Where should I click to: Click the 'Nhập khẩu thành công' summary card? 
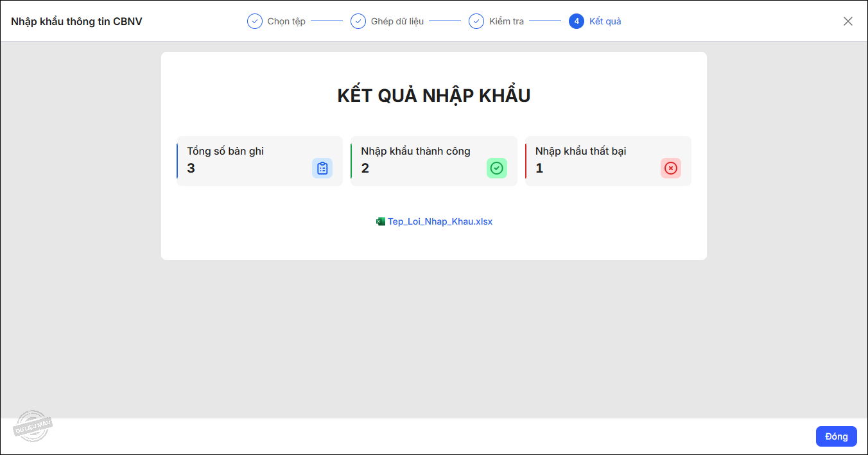tap(433, 161)
